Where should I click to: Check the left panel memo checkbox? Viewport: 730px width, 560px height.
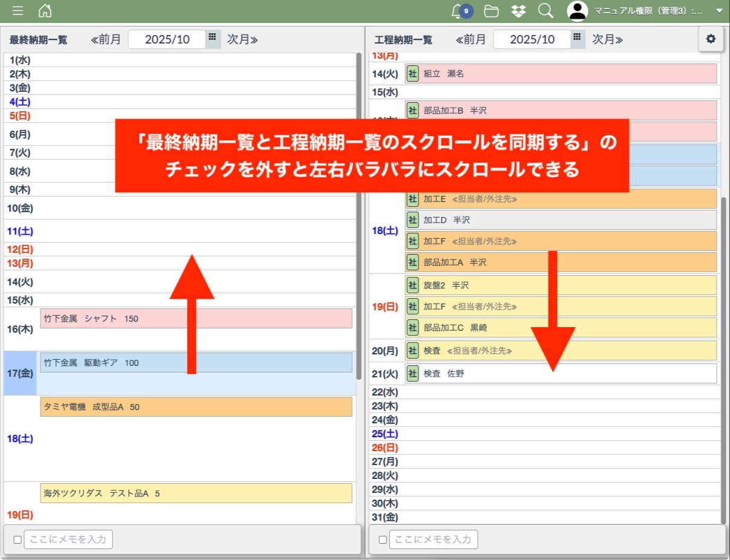[x=18, y=539]
